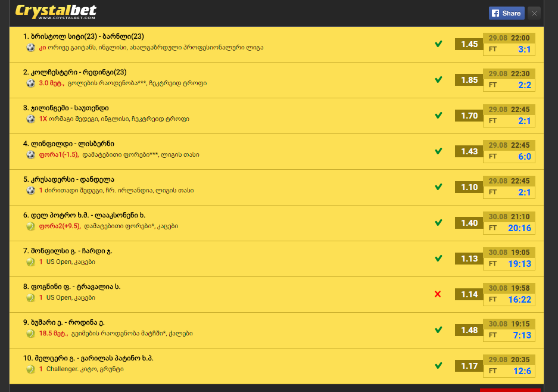Click soccer ball icon in row 1
The width and height of the screenshot is (558, 392).
click(30, 47)
